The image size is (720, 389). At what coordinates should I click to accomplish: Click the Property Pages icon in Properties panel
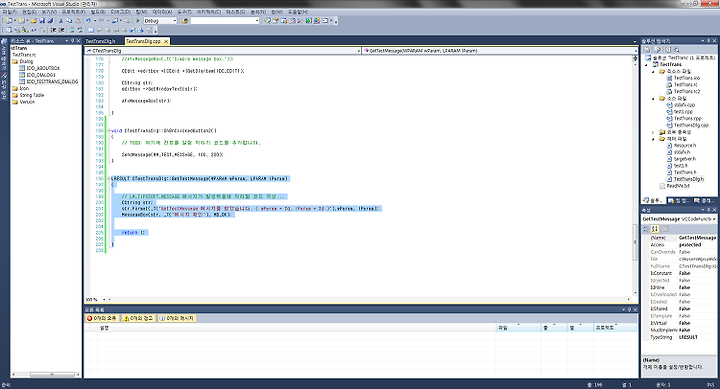[665, 229]
